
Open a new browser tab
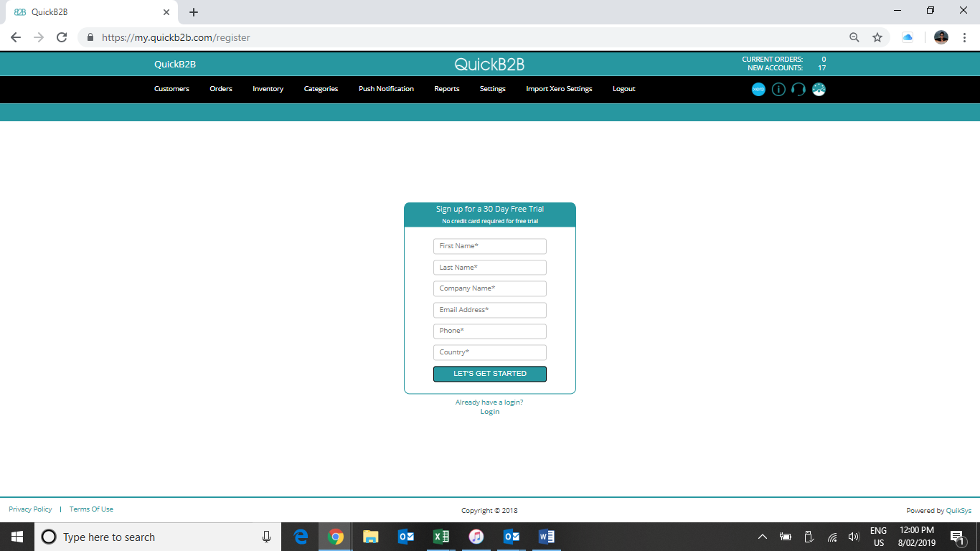(x=194, y=12)
